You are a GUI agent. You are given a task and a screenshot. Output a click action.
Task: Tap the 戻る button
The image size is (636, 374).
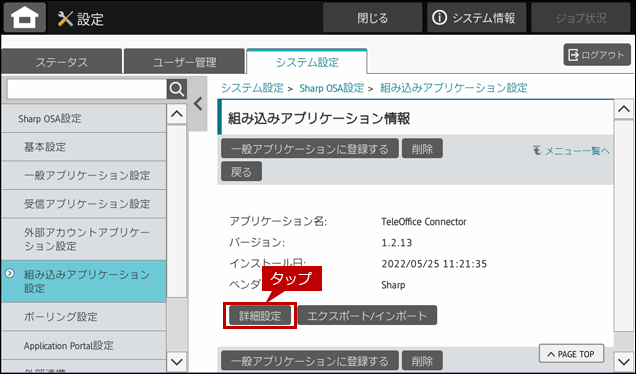[x=241, y=172]
